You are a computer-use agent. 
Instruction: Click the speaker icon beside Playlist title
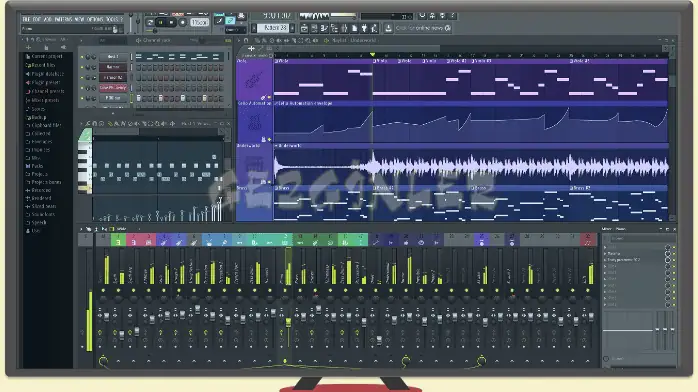326,40
